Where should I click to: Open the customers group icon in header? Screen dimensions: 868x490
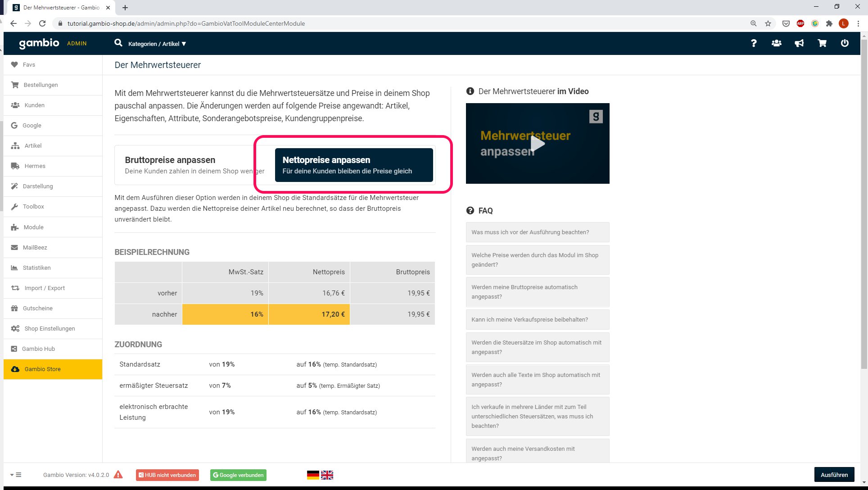pos(776,43)
